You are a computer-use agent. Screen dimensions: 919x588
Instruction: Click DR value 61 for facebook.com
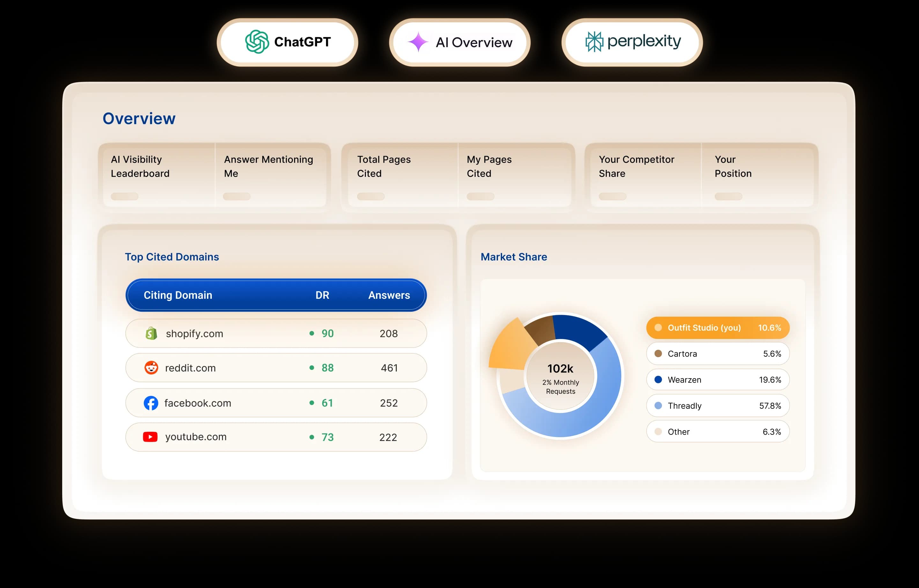(x=327, y=403)
